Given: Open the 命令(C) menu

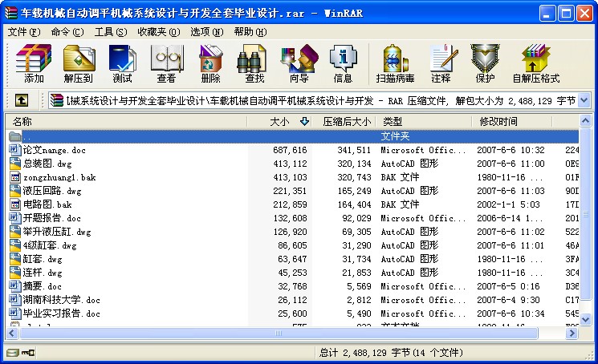Looking at the screenshot, I should point(67,32).
